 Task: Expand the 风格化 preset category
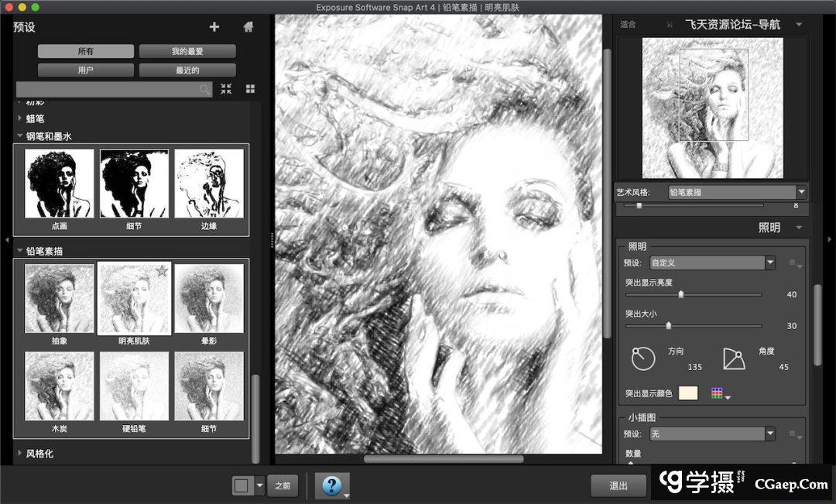click(x=39, y=454)
